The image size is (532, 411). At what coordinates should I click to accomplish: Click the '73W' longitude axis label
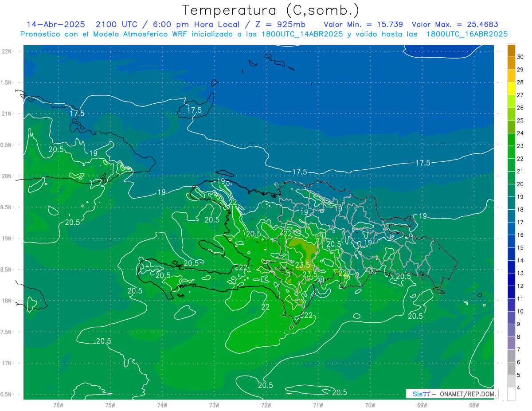214,405
